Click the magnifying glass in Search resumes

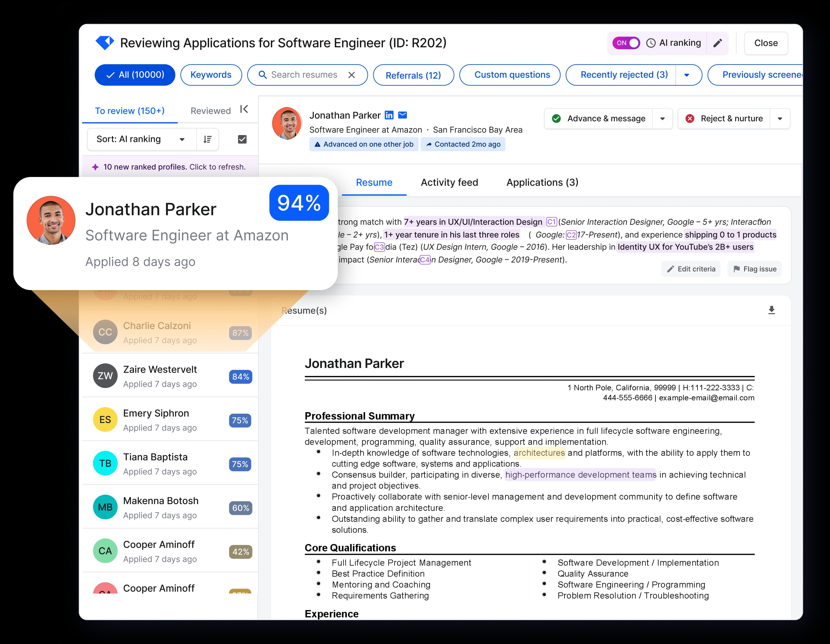click(263, 75)
